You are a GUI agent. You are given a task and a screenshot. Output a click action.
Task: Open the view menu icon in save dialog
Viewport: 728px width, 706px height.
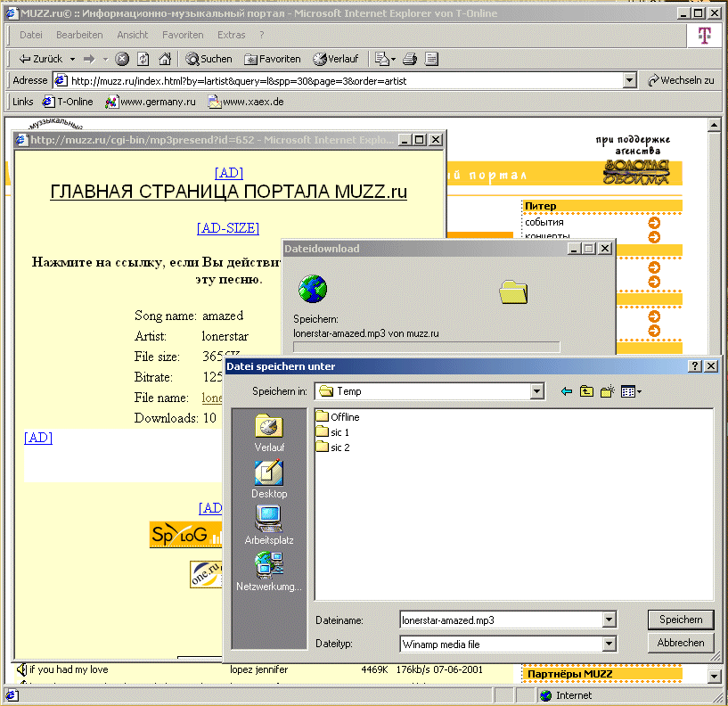[x=631, y=391]
